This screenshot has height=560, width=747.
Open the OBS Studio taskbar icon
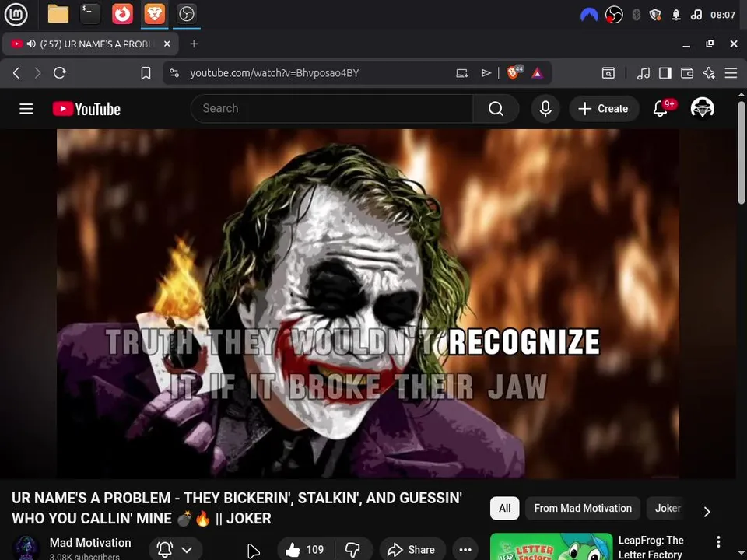tap(186, 14)
